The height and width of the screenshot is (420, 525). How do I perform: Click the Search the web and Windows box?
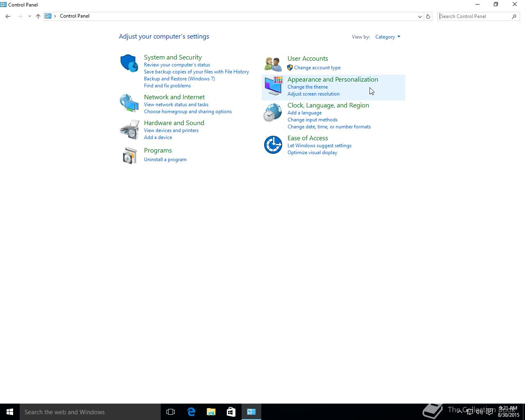90,412
